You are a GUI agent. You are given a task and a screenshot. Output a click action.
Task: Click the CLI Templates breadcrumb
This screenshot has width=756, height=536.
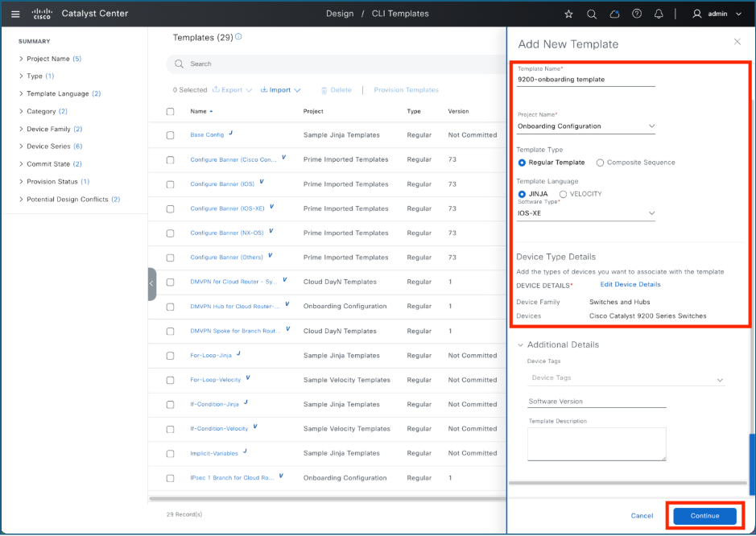400,14
